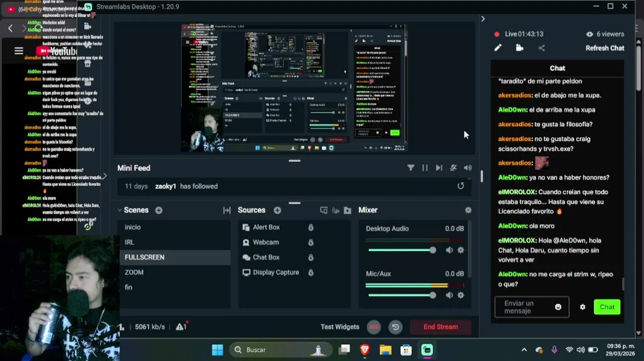
Task: Toggle lock on Chat Box source
Action: tap(310, 257)
